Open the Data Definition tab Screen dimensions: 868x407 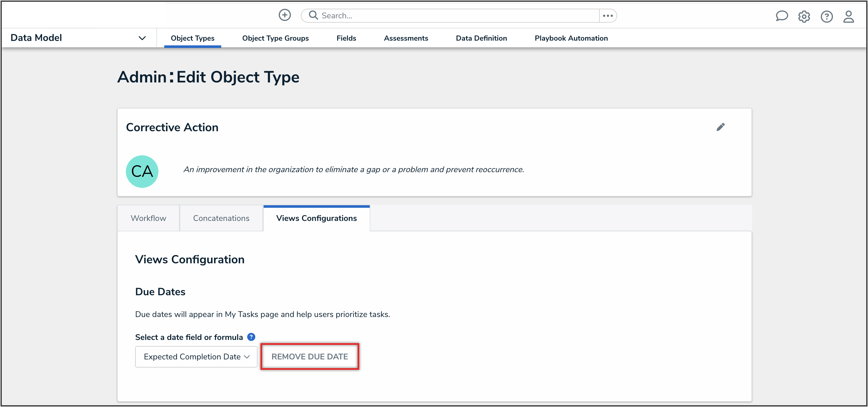click(481, 38)
